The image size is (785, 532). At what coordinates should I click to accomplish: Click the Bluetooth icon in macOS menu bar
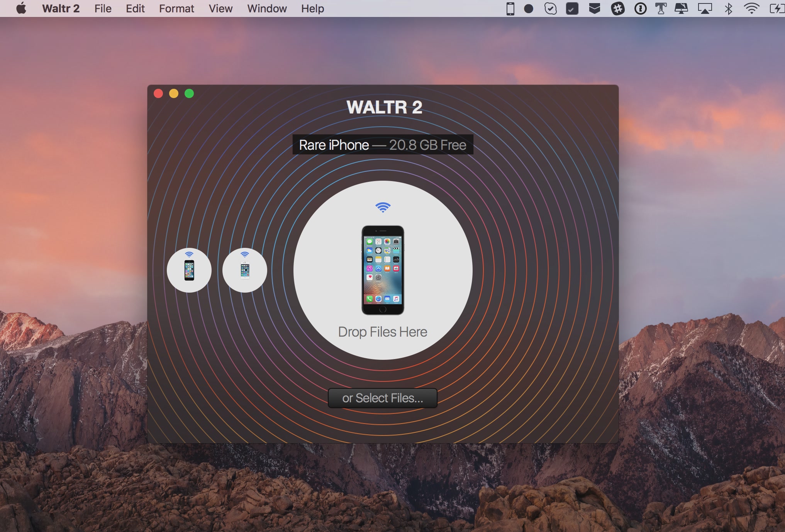(729, 8)
